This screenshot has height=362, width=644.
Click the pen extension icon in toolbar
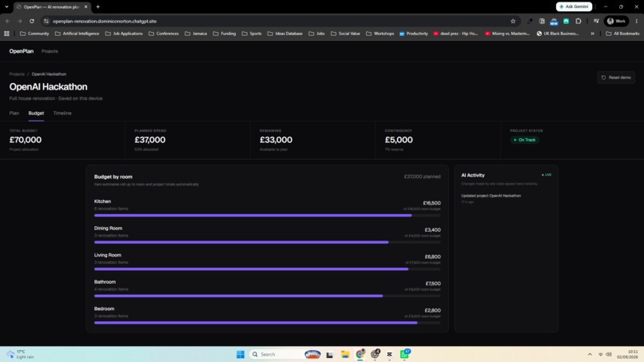(530, 21)
